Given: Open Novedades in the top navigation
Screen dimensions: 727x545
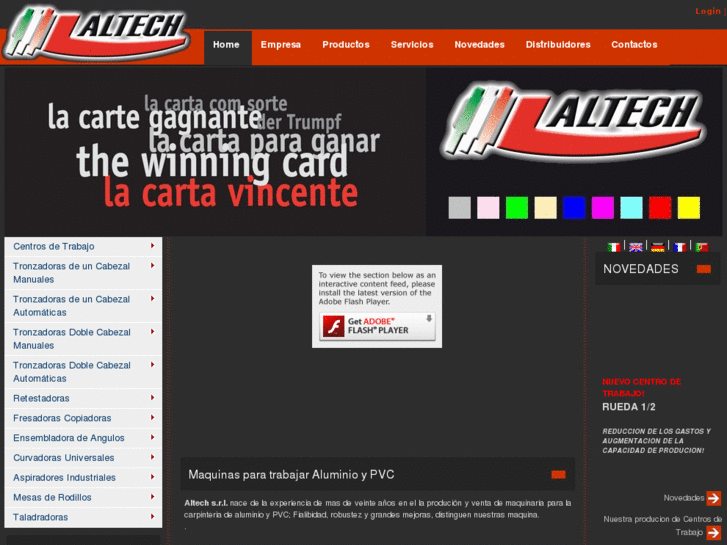Looking at the screenshot, I should click(479, 45).
